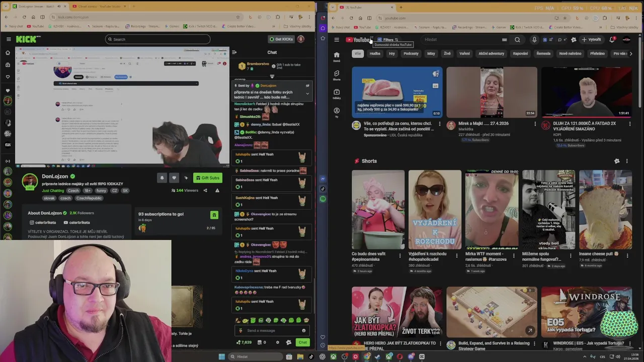Select the Vše filter chip
Viewport: 644px width, 362px height.
click(358, 53)
